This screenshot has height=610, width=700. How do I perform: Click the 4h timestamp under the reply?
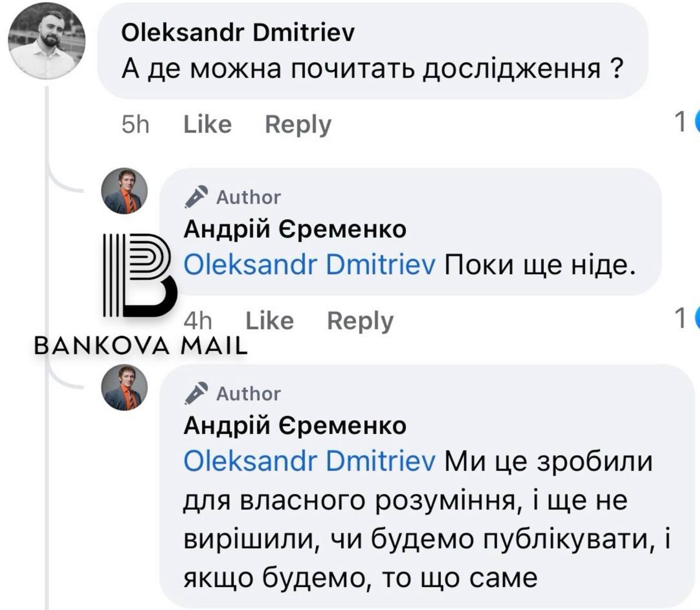coord(198,321)
